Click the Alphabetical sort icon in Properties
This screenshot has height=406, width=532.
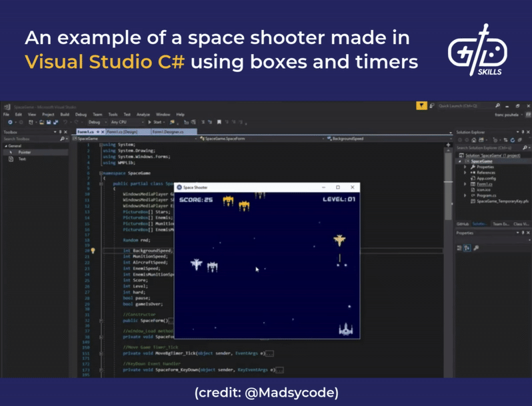click(467, 248)
